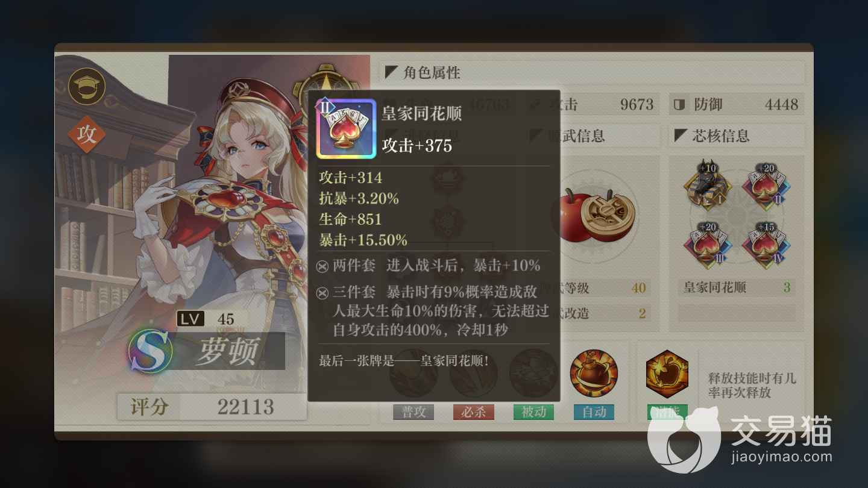This screenshot has width=868, height=488.
Task: Tap the orange 攻 attack type badge
Action: (87, 134)
